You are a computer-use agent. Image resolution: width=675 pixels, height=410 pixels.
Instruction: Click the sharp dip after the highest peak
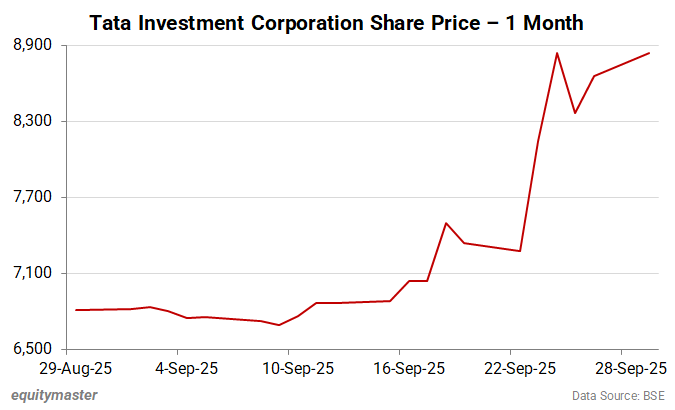pos(575,113)
